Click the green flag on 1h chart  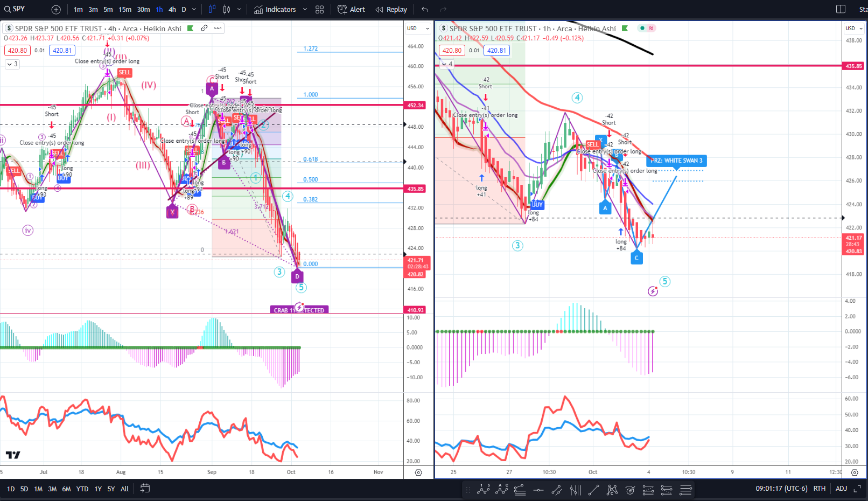(x=625, y=29)
